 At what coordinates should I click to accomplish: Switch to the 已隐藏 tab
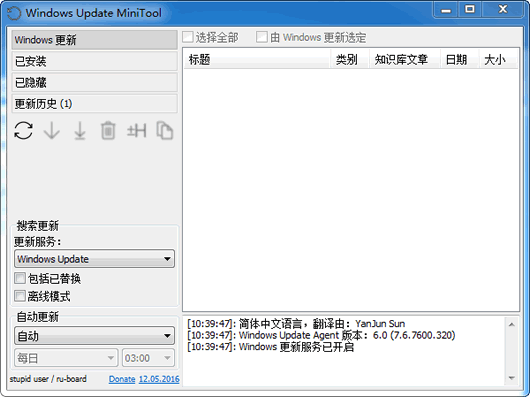[x=95, y=82]
